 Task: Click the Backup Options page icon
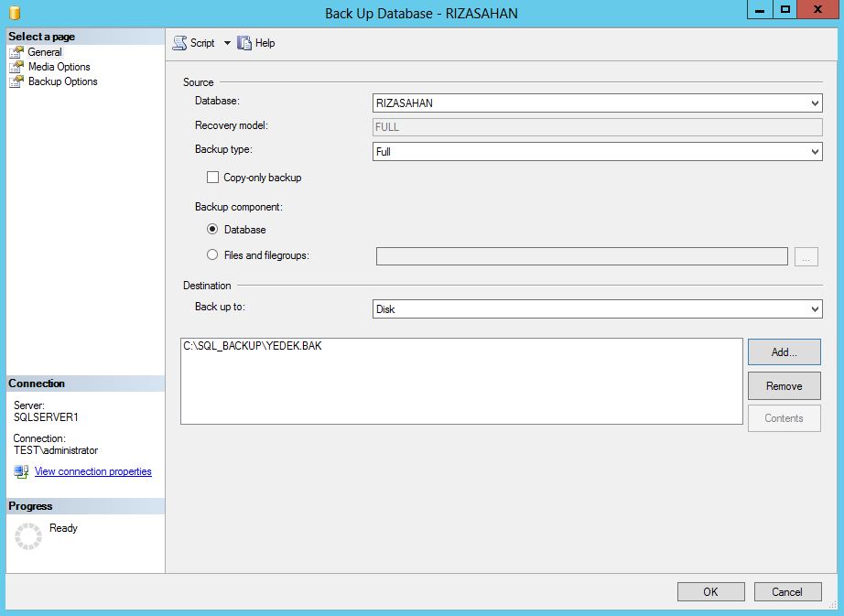(x=16, y=81)
